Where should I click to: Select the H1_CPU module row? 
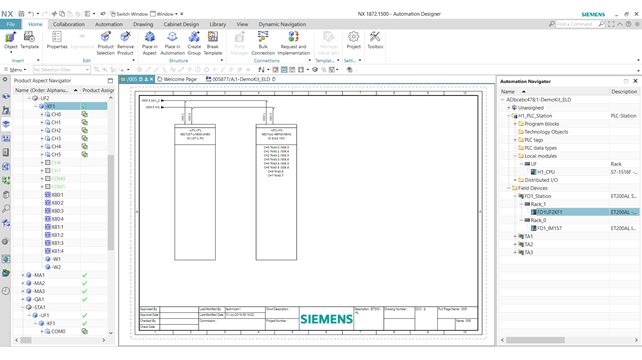(x=546, y=172)
